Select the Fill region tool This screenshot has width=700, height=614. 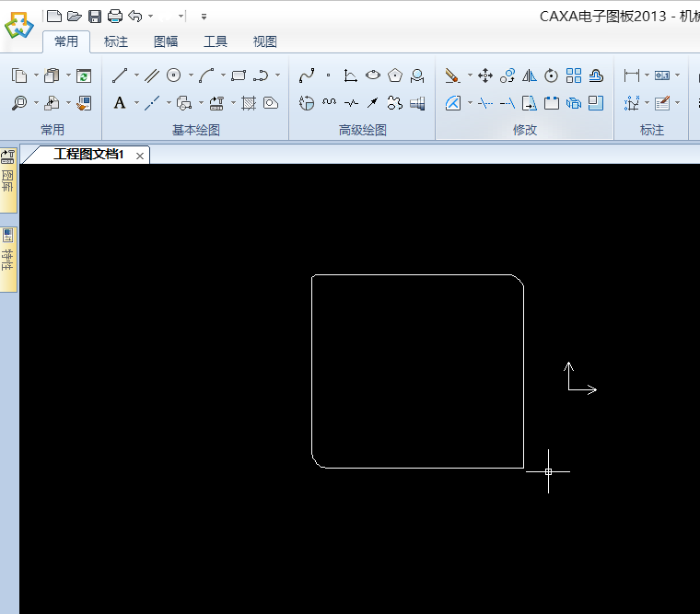coord(271,103)
